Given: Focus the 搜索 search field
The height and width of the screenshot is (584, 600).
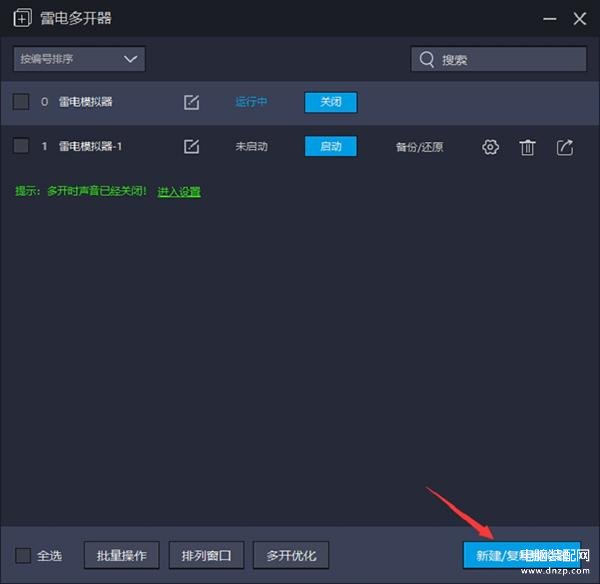Looking at the screenshot, I should [x=499, y=59].
